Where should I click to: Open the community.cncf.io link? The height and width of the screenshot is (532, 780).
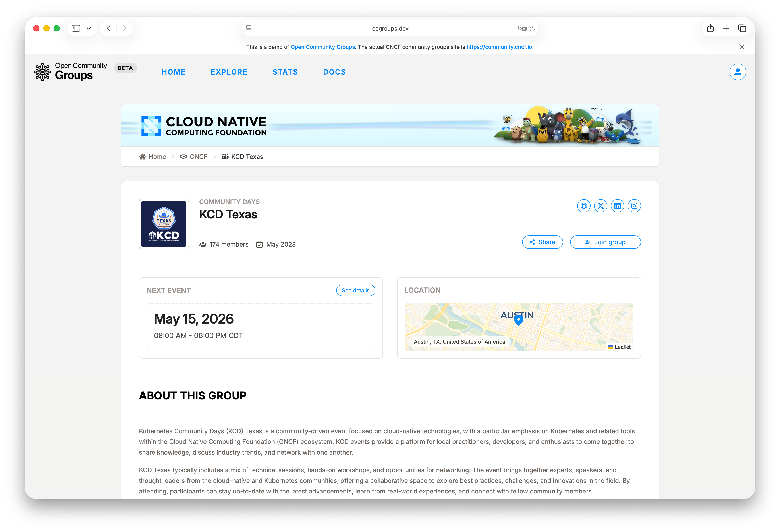click(x=499, y=47)
